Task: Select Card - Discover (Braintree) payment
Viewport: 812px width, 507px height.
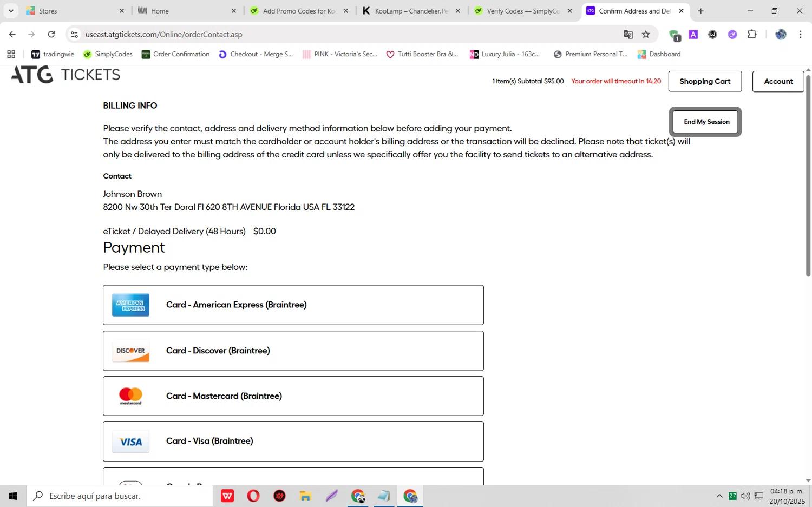Action: point(293,351)
